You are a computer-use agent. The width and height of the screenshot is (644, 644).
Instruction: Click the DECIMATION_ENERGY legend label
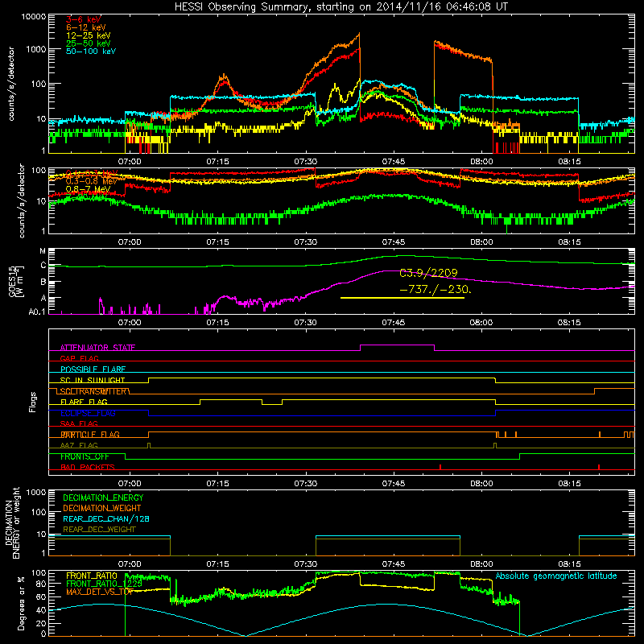click(x=103, y=497)
